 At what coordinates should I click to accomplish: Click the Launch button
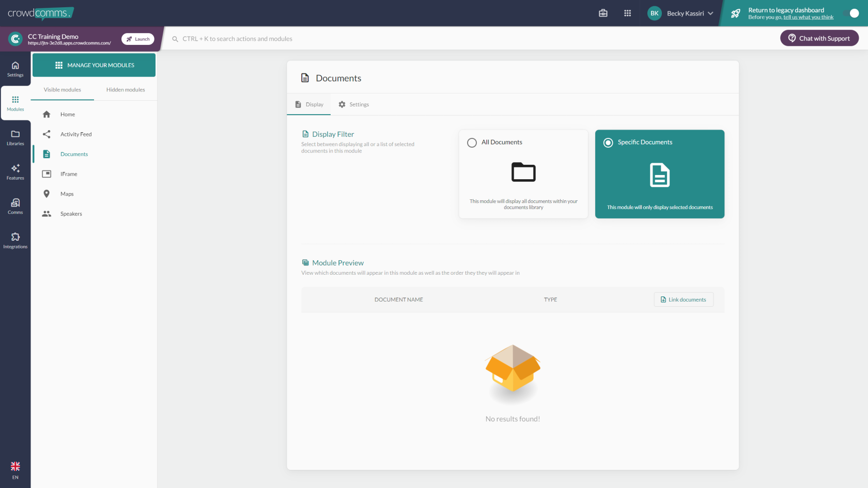click(x=138, y=39)
